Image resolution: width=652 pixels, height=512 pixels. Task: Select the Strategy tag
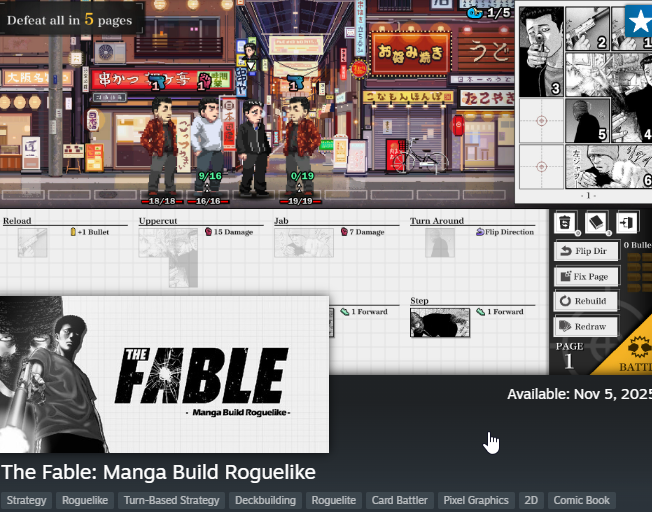(x=26, y=500)
